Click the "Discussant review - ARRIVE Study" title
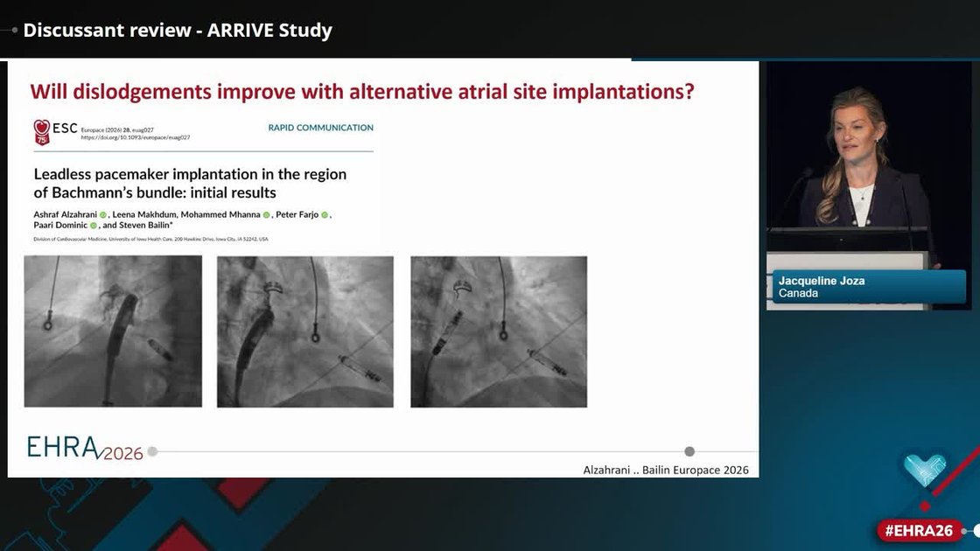Image resolution: width=980 pixels, height=551 pixels. pos(178,30)
